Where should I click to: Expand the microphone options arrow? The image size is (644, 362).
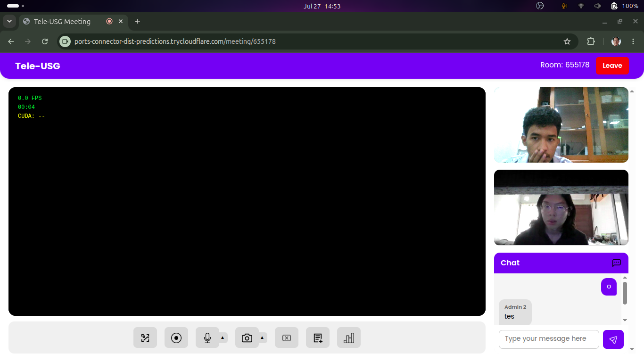pos(223,337)
